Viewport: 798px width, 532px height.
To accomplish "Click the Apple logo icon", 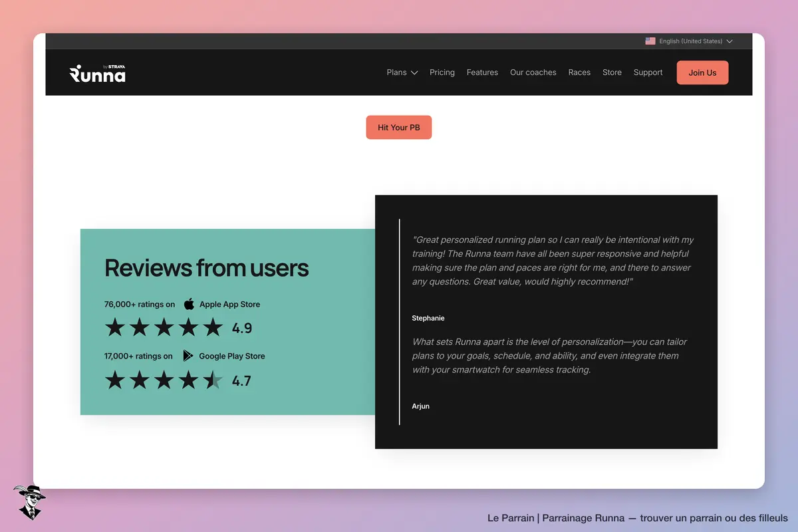I will click(189, 304).
